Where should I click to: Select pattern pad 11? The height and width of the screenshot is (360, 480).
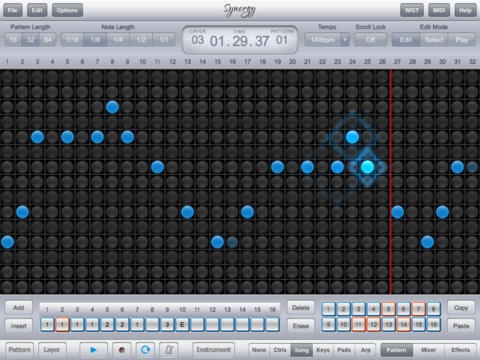[358, 324]
